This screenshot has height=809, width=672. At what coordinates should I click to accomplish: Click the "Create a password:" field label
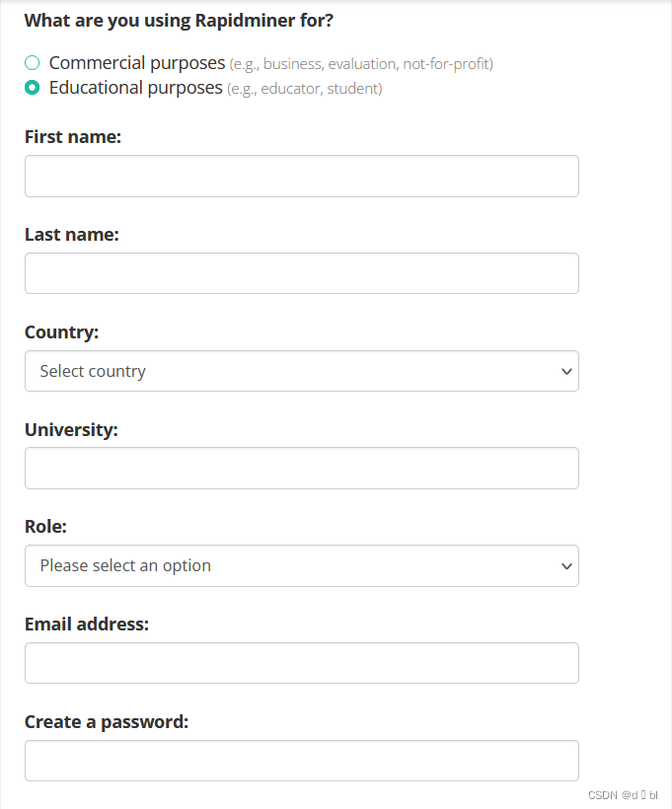click(x=107, y=722)
